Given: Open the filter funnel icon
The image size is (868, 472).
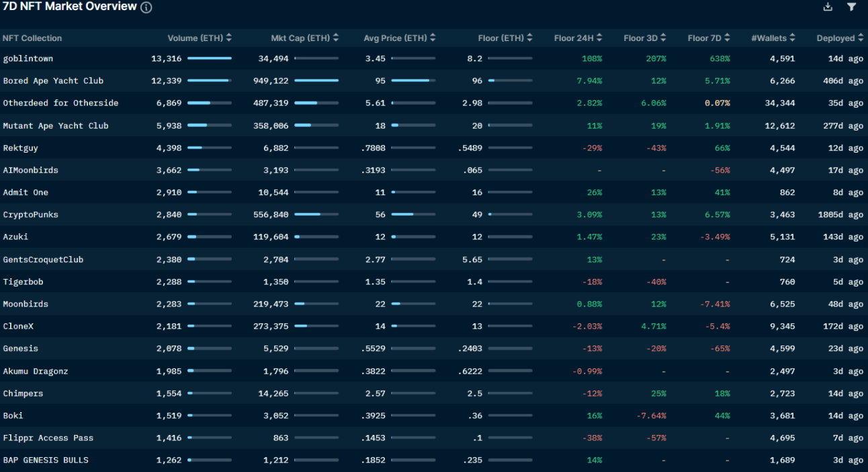Looking at the screenshot, I should click(x=851, y=7).
